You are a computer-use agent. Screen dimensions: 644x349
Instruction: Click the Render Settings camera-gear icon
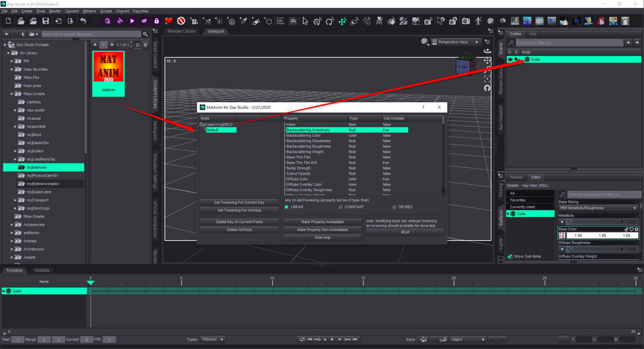pyautogui.click(x=453, y=21)
